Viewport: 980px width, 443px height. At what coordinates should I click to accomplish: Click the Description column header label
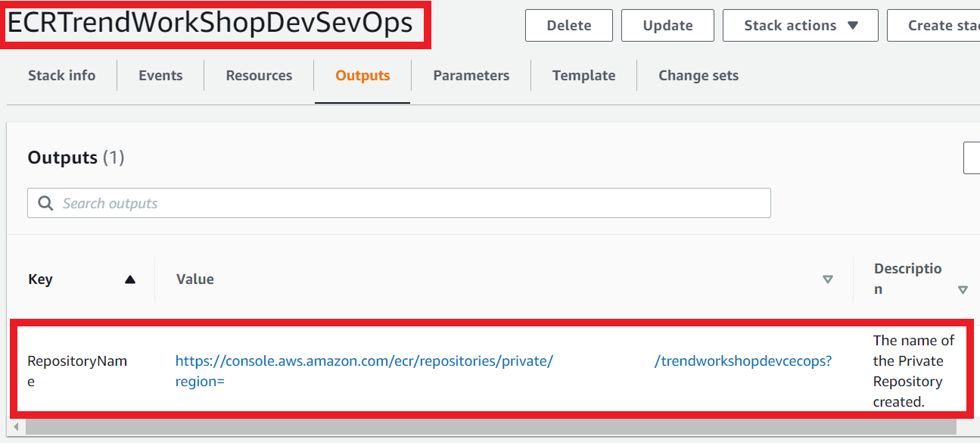pos(908,279)
